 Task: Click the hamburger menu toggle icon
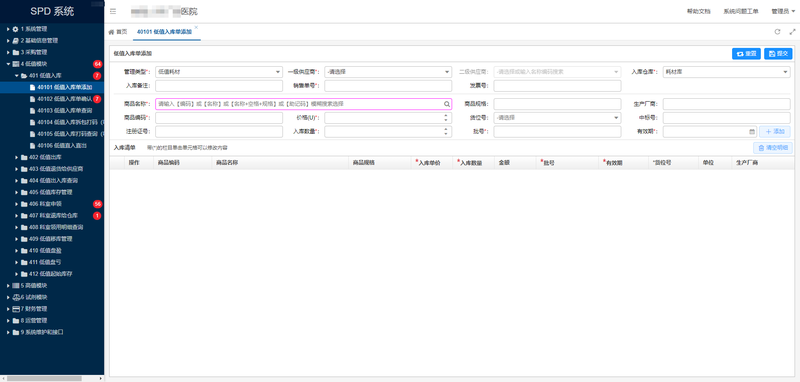tap(113, 12)
